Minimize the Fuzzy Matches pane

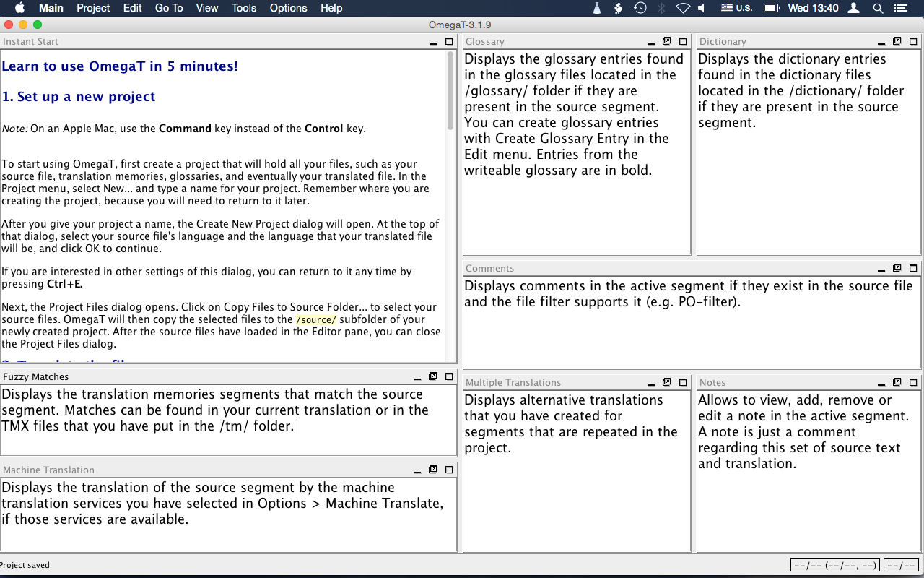pyautogui.click(x=417, y=377)
